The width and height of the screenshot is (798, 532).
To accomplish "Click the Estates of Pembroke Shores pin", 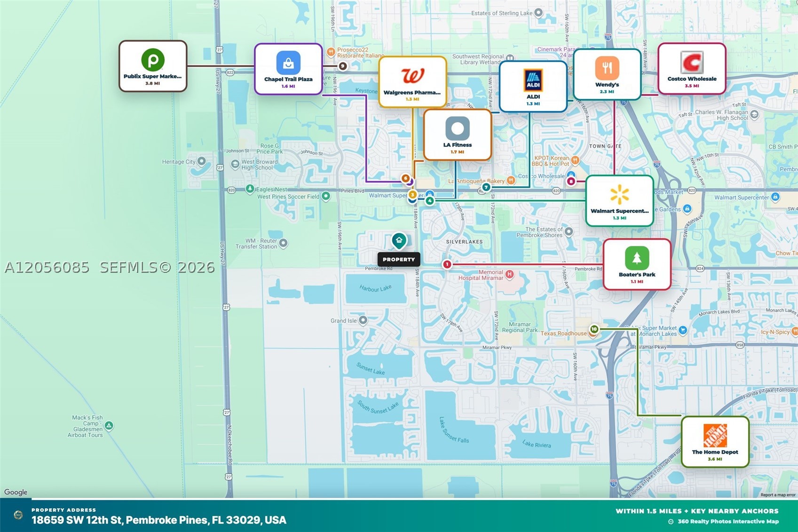I will (x=569, y=231).
